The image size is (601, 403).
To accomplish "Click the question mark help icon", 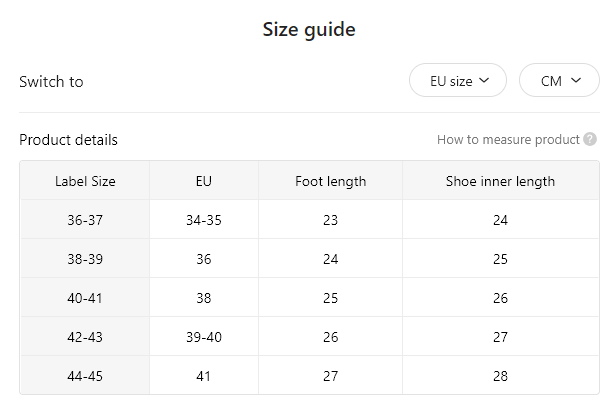I will tap(590, 139).
